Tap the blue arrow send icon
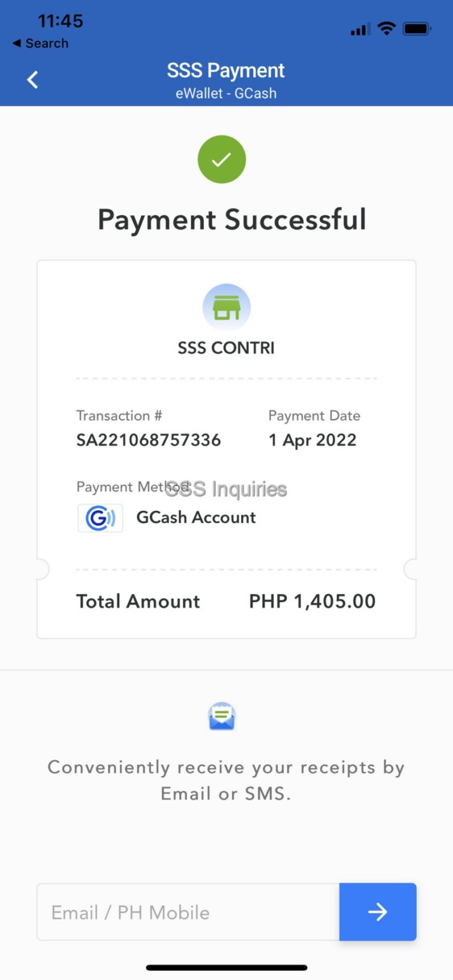The image size is (453, 980). (x=377, y=912)
